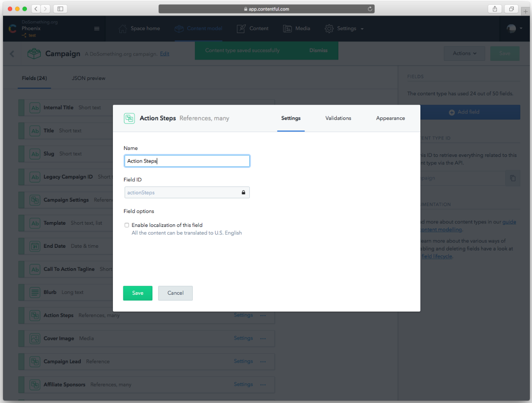532x403 pixels.
Task: Click the Safari address bar
Action: (x=266, y=9)
